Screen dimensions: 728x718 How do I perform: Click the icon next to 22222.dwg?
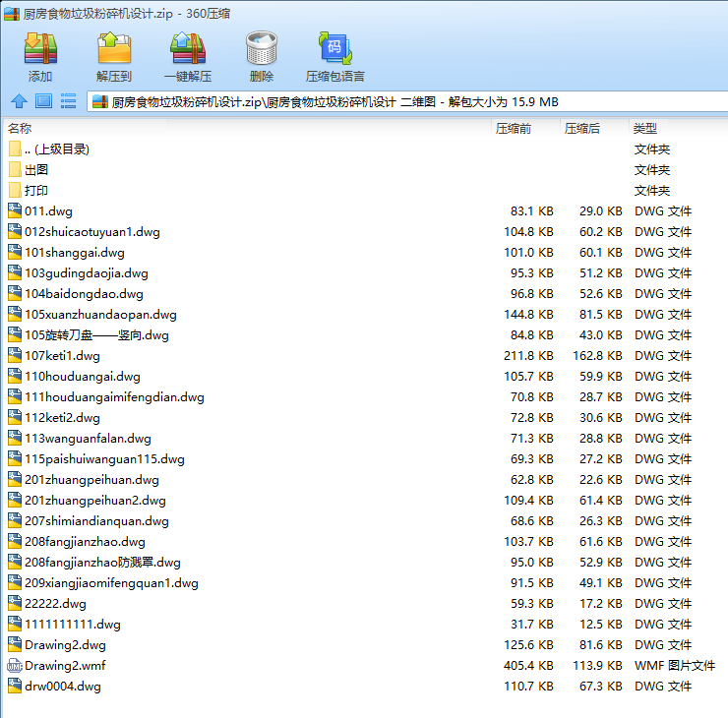point(15,603)
